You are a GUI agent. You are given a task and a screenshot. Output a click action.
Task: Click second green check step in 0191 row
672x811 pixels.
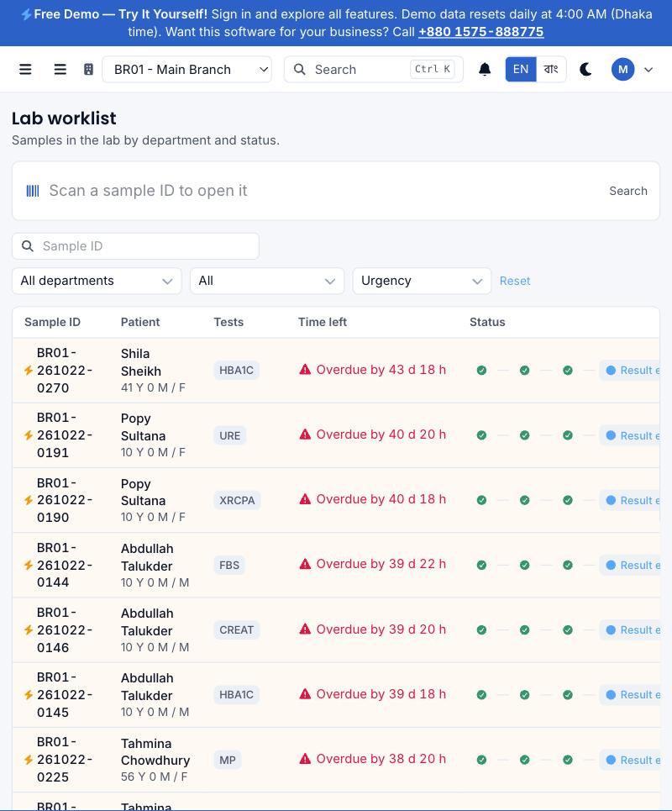coord(525,435)
